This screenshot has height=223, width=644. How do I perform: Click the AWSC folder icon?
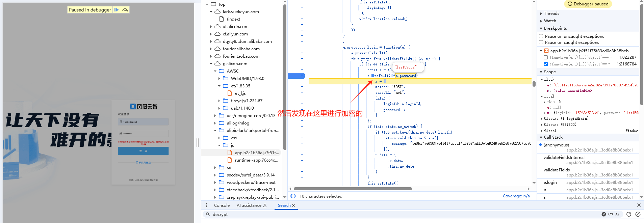click(x=222, y=71)
